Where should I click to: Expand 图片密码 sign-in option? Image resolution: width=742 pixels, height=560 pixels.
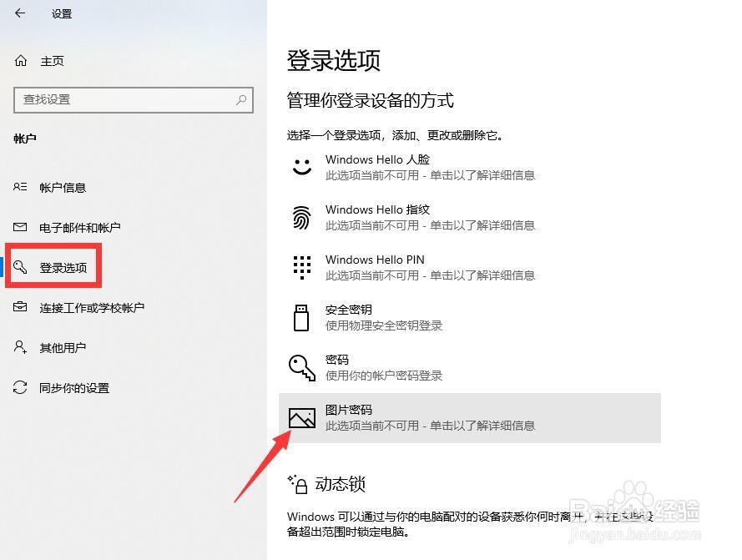click(x=469, y=418)
